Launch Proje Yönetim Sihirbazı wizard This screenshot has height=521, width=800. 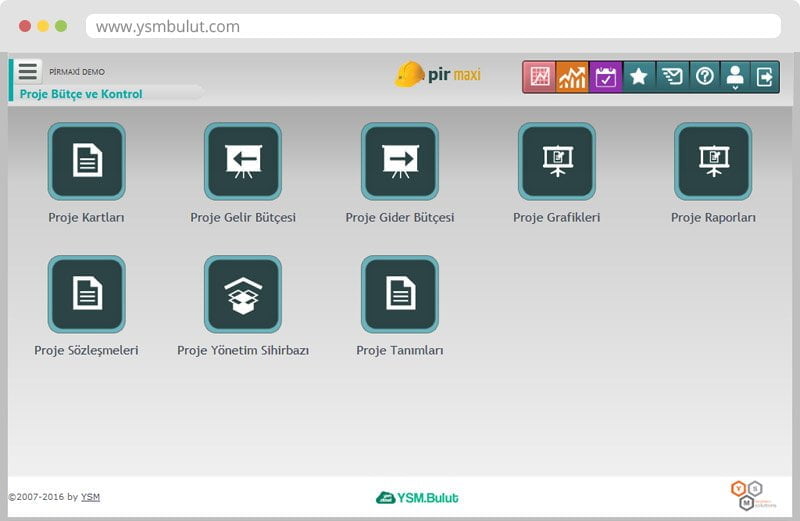click(x=243, y=295)
